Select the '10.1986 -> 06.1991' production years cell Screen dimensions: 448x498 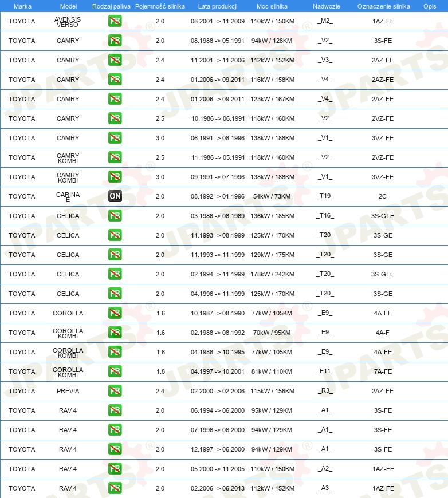(x=218, y=118)
